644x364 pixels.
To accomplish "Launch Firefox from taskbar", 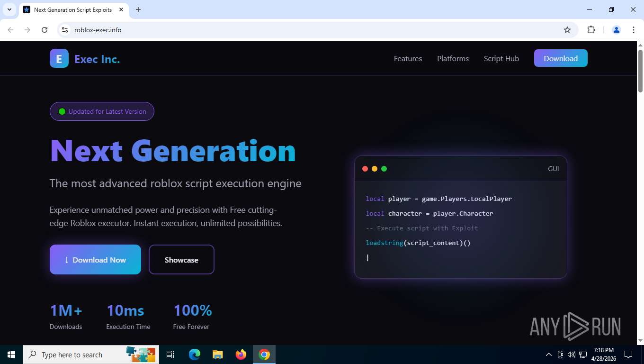I will point(241,355).
